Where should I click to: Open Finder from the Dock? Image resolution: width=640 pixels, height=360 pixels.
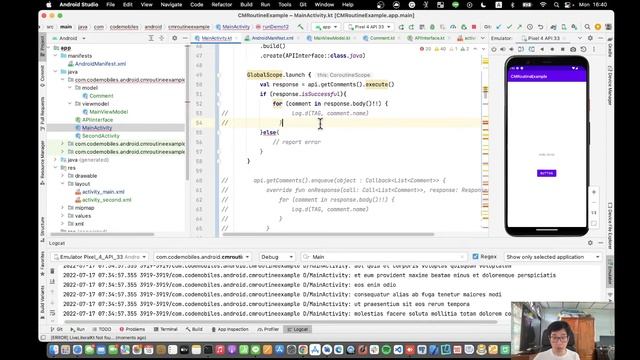click(x=54, y=349)
